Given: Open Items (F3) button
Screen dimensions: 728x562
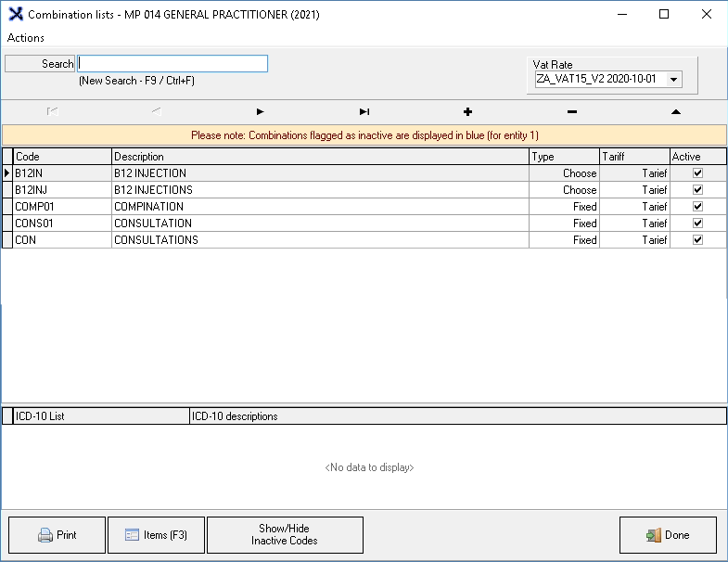Looking at the screenshot, I should click(156, 535).
